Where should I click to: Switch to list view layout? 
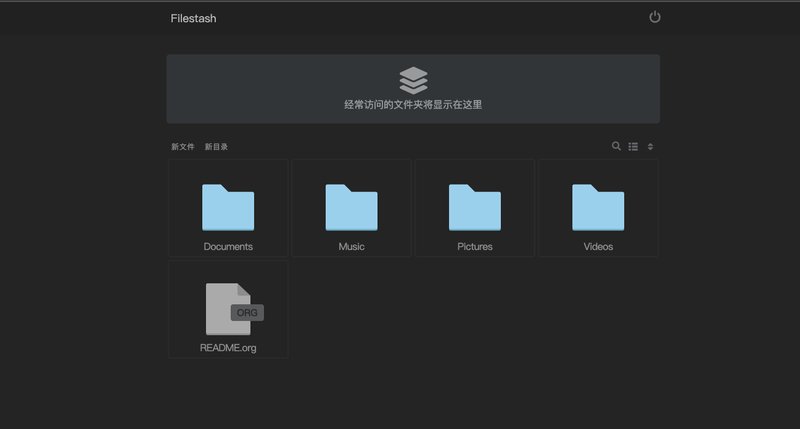(x=633, y=146)
